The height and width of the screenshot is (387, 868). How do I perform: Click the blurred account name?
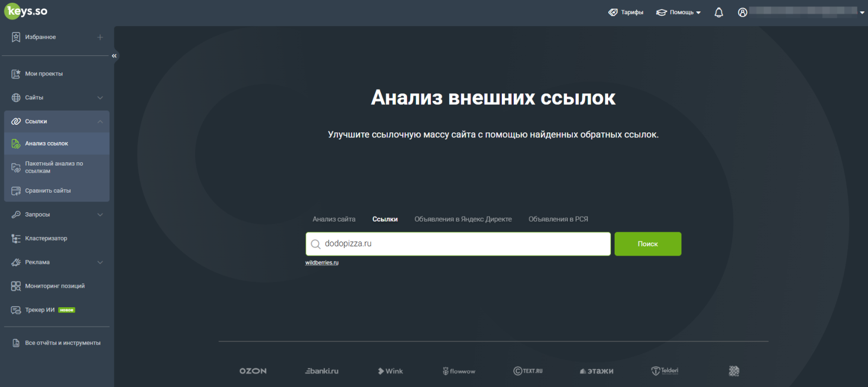803,11
